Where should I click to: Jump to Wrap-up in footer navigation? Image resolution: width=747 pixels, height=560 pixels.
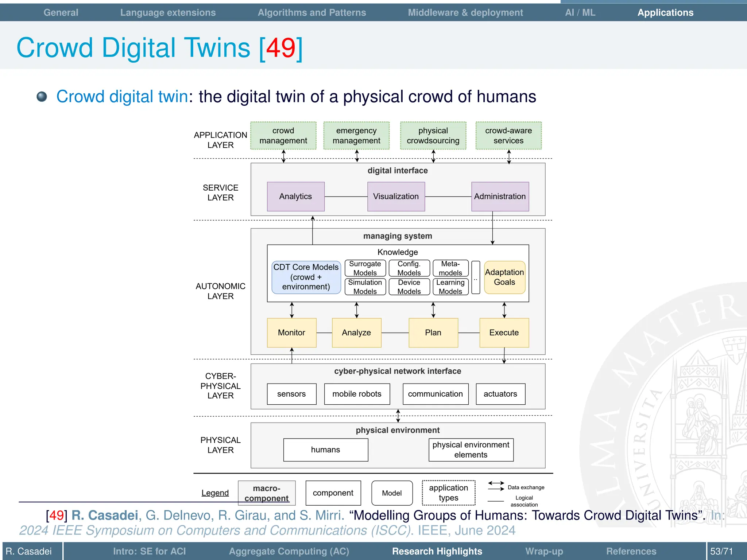[544, 551]
